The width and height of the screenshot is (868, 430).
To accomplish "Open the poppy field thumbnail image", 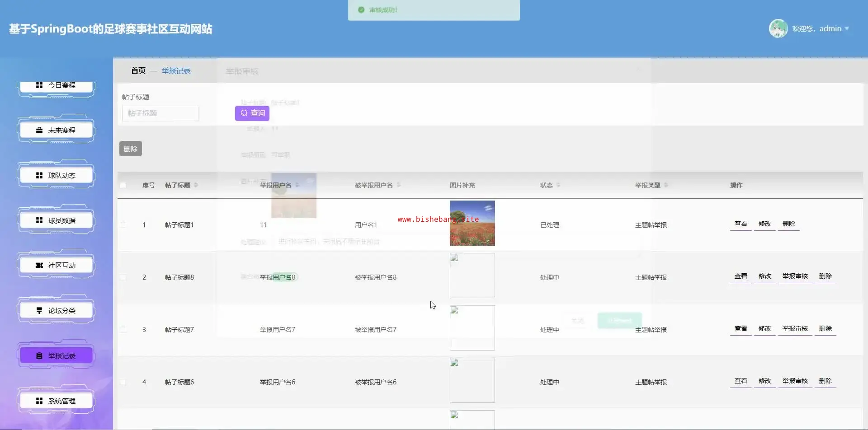I will [472, 223].
